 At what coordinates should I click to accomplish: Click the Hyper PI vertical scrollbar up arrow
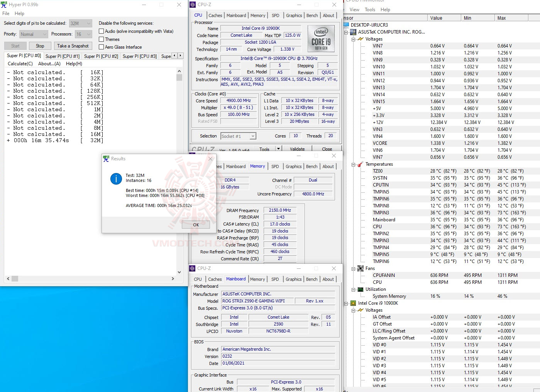pos(179,71)
